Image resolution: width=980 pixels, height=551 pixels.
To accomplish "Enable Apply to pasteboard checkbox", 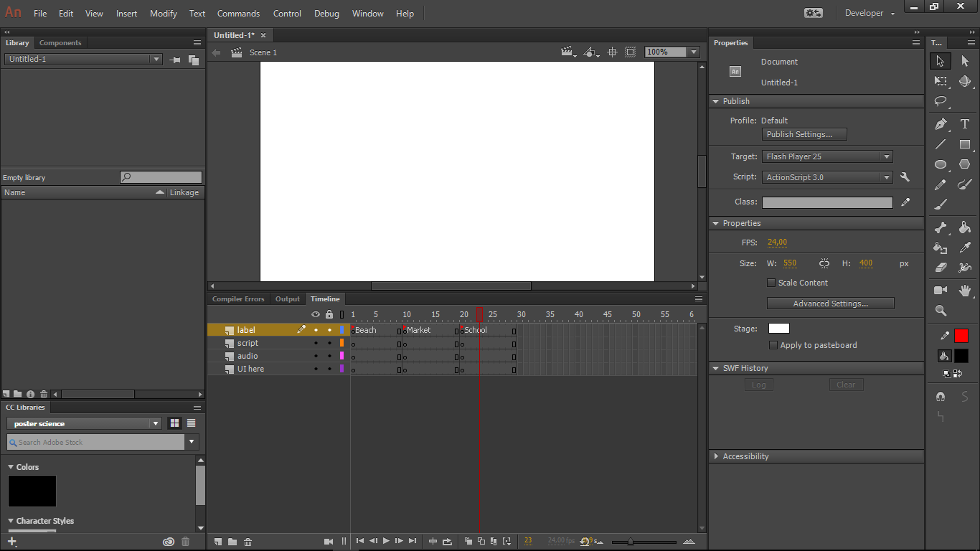I will click(x=773, y=345).
